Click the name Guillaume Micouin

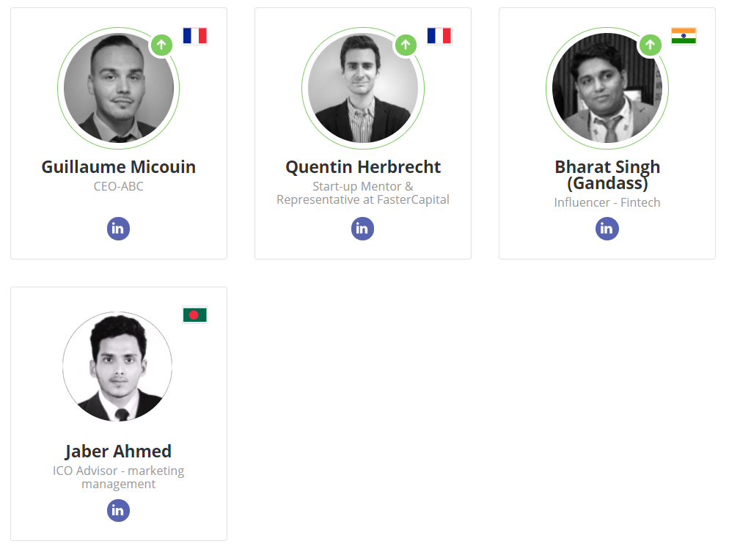click(x=118, y=167)
